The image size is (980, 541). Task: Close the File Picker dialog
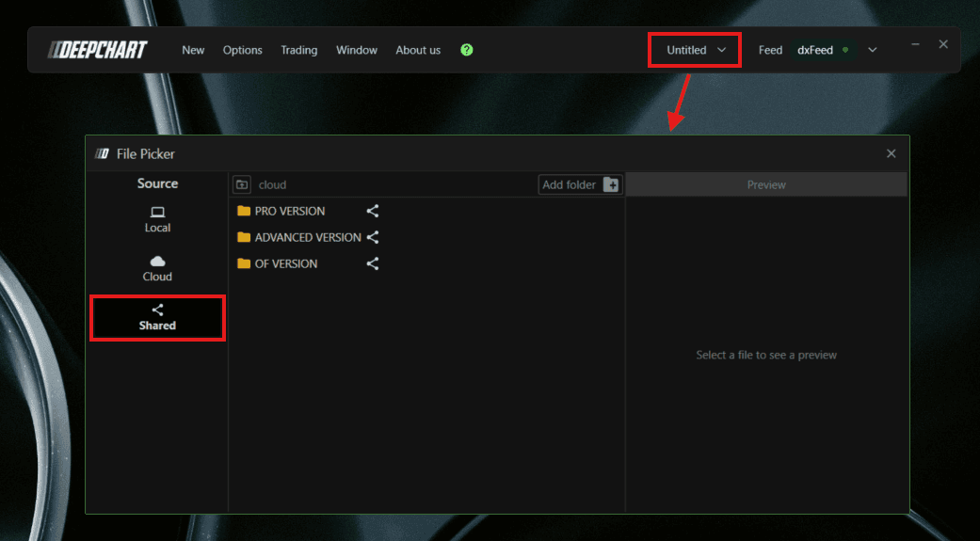(x=892, y=153)
